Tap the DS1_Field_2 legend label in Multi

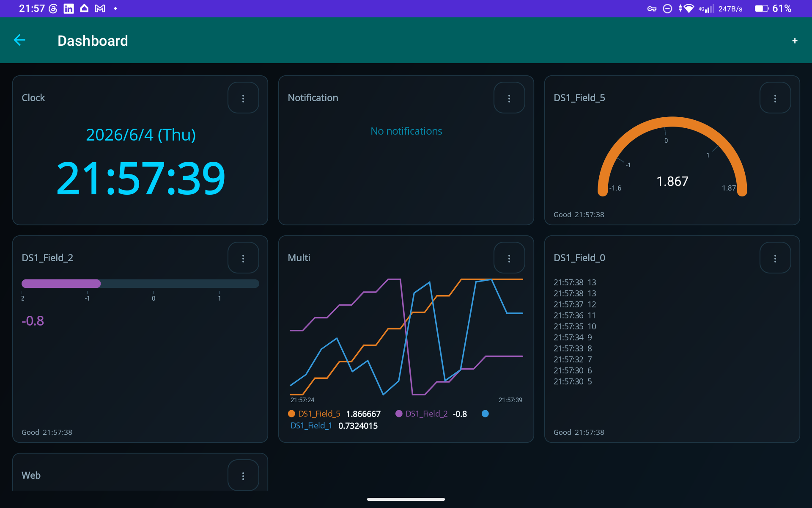[x=427, y=414]
